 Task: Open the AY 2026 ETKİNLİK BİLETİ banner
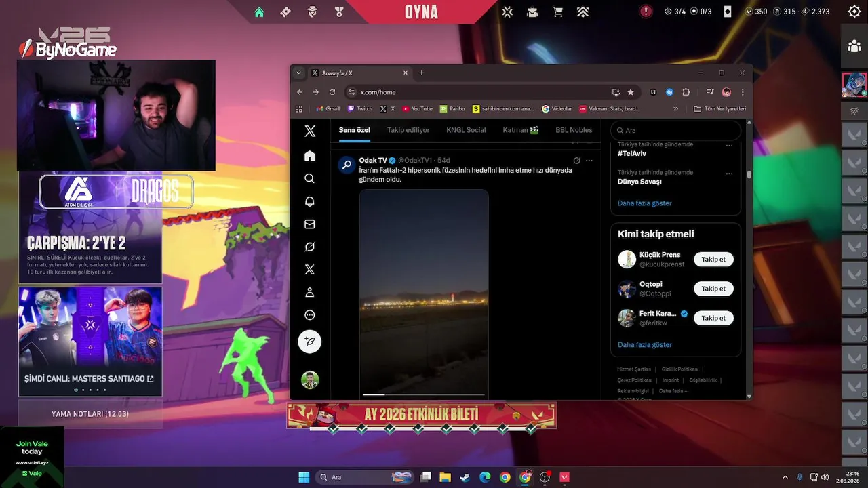421,415
